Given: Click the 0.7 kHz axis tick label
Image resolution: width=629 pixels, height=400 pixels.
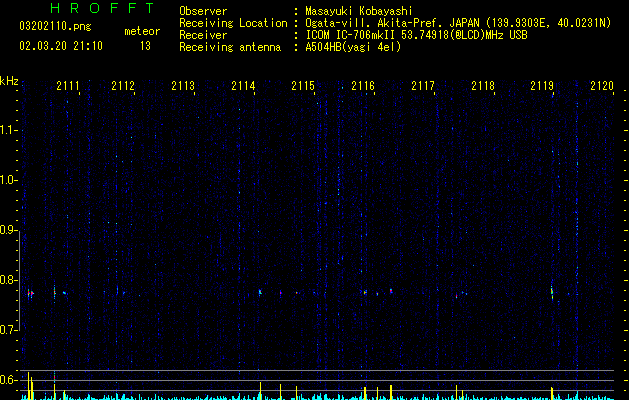Looking at the screenshot, I should (9, 330).
